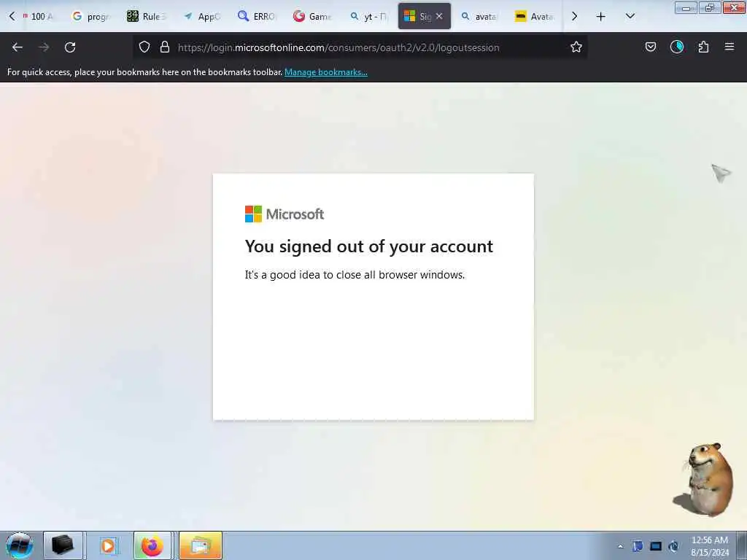The image size is (747, 560).
Task: Switch to the '100 A' tab
Action: tap(38, 16)
